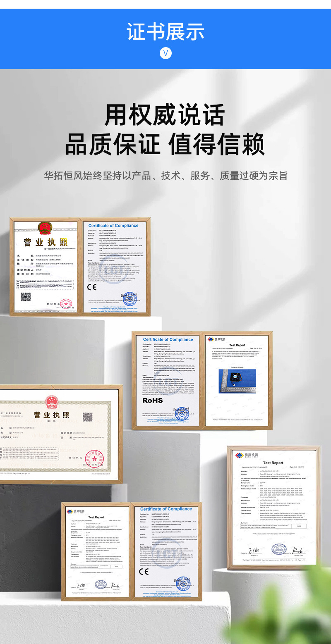Click the RoHS mark on the certificate
Screen dimensions: 331x644
click(x=153, y=400)
